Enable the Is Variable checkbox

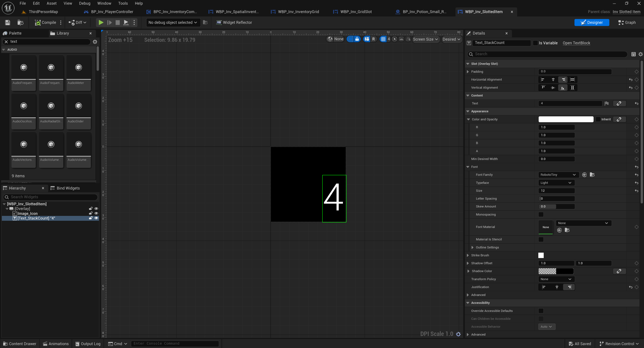(535, 43)
